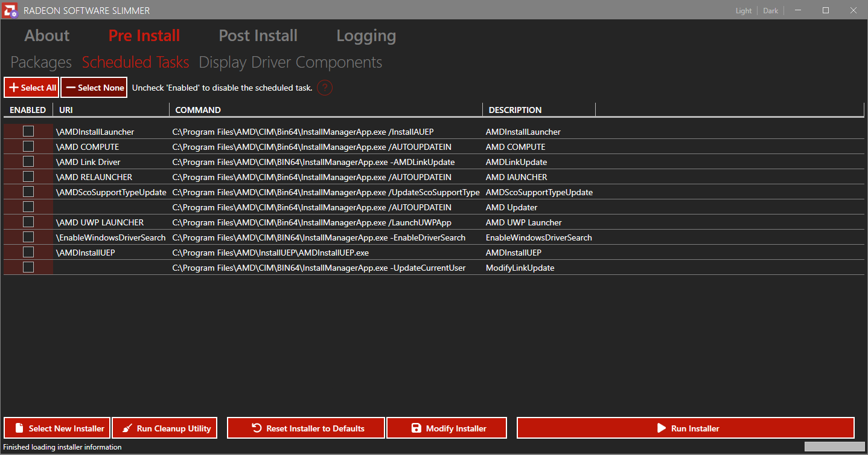The width and height of the screenshot is (868, 455).
Task: Enable the EnableWindowsDriverSearch task checkbox
Action: click(x=28, y=237)
